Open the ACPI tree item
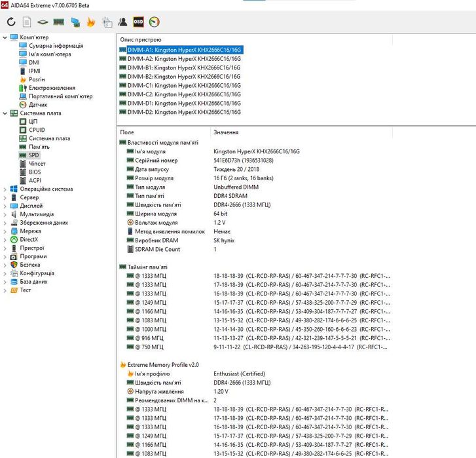The width and height of the screenshot is (476, 458). pos(35,180)
